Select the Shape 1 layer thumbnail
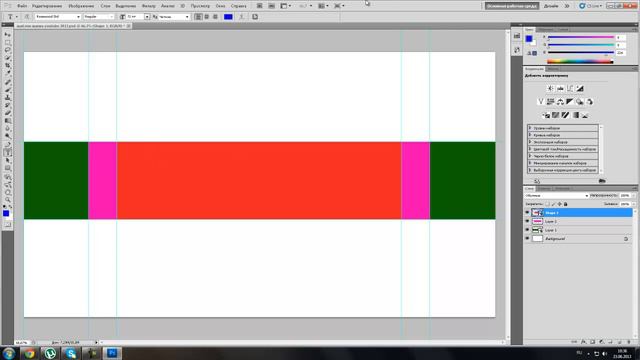The image size is (640, 360). click(x=538, y=213)
